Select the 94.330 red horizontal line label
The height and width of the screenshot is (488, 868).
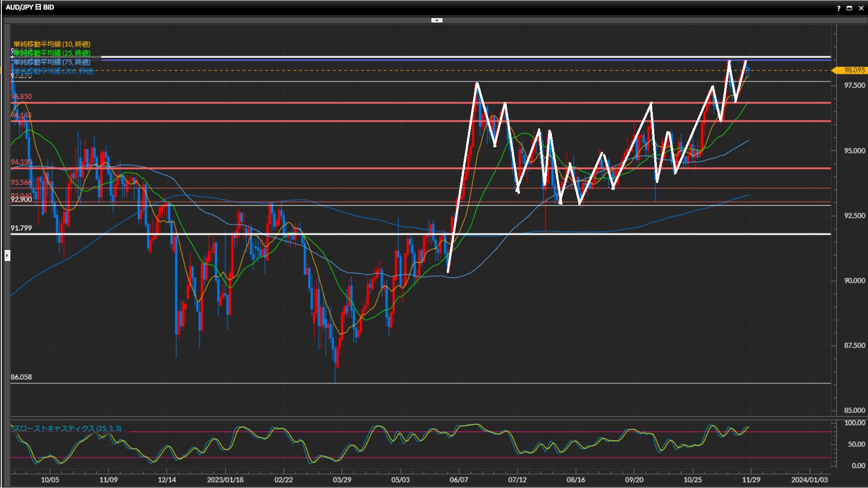click(x=21, y=162)
